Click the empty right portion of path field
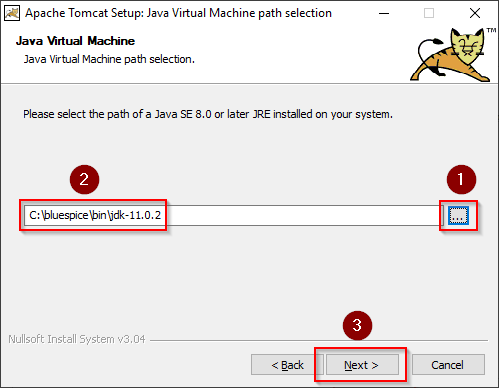 pyautogui.click(x=305, y=215)
